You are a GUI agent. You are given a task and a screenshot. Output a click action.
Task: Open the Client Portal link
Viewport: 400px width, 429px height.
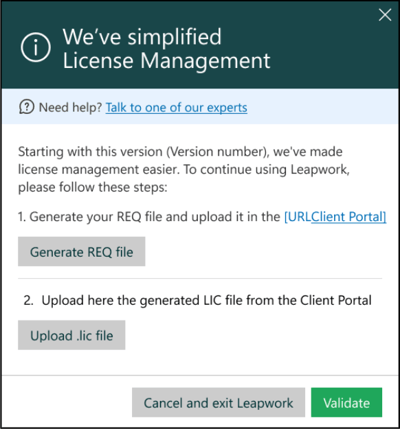click(x=349, y=217)
